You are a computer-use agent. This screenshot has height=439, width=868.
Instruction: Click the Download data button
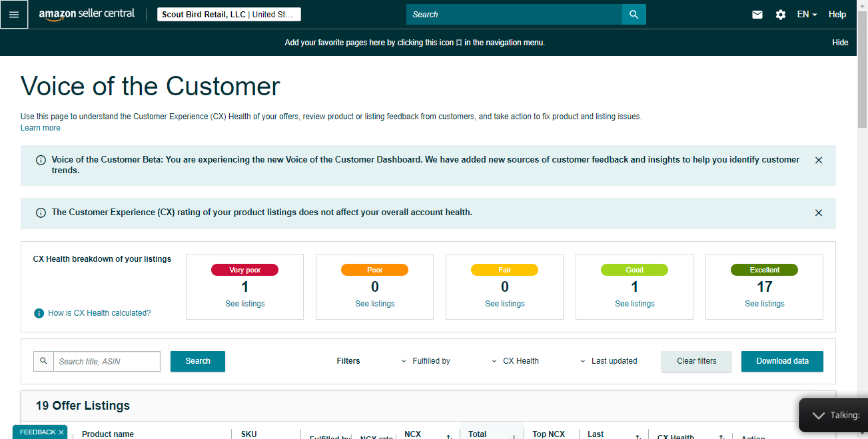[783, 361]
